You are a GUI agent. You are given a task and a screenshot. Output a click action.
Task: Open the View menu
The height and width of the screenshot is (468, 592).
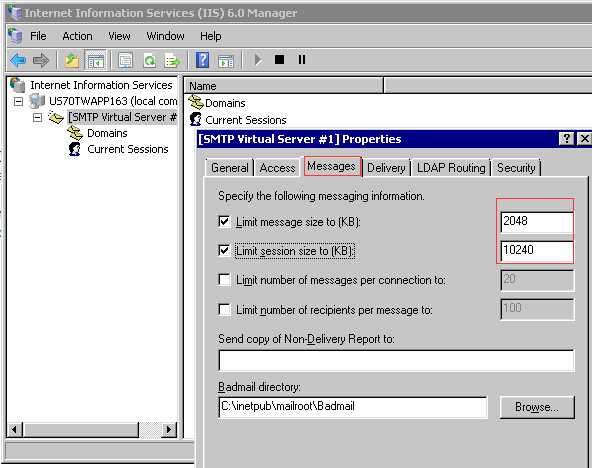(x=119, y=36)
